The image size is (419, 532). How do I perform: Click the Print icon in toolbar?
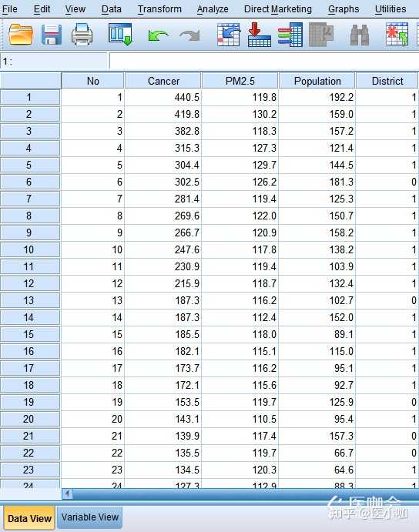82,35
